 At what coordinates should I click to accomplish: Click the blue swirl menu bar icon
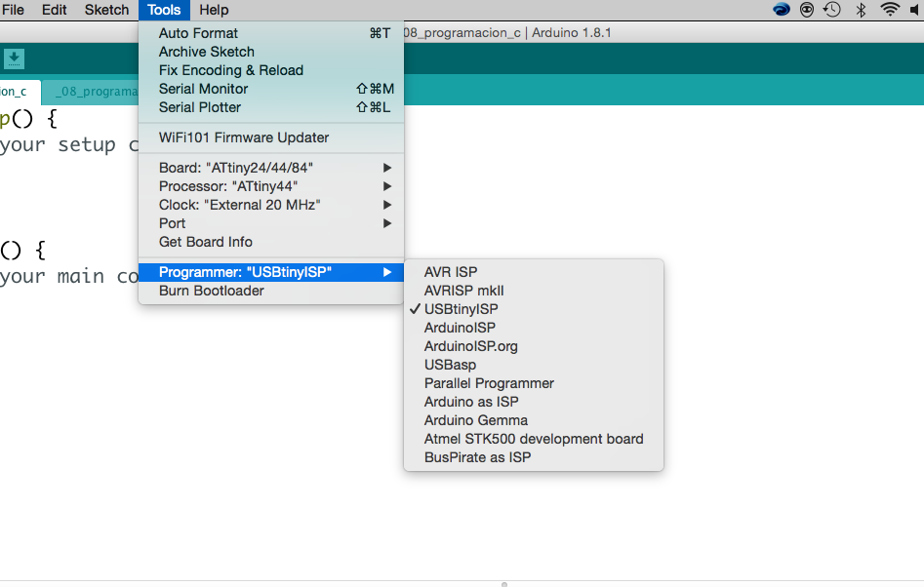point(782,10)
